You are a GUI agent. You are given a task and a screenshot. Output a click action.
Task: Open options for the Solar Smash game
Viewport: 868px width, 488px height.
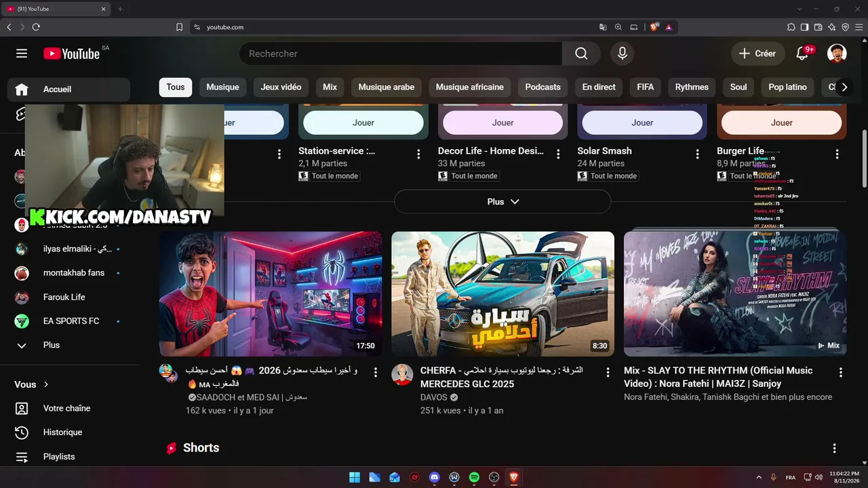697,155
